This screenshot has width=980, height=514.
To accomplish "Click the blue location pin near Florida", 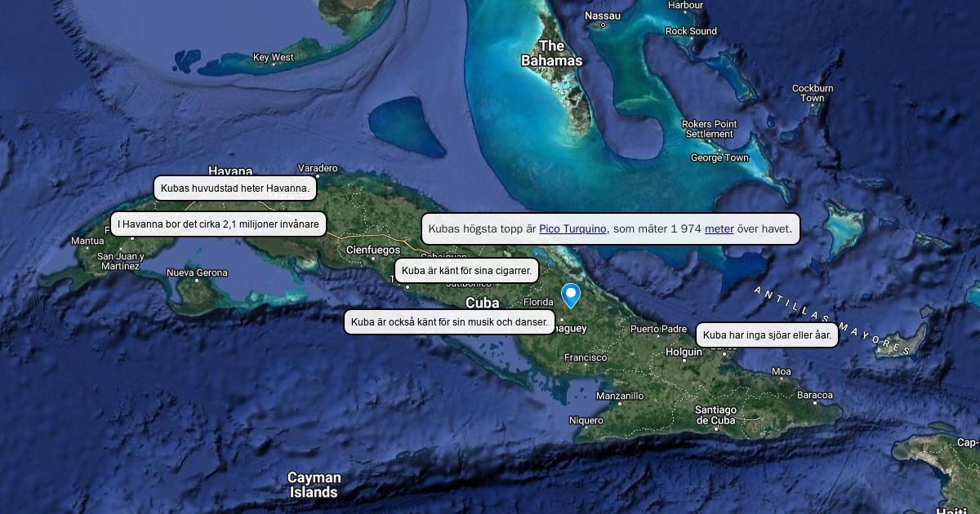I will (571, 295).
